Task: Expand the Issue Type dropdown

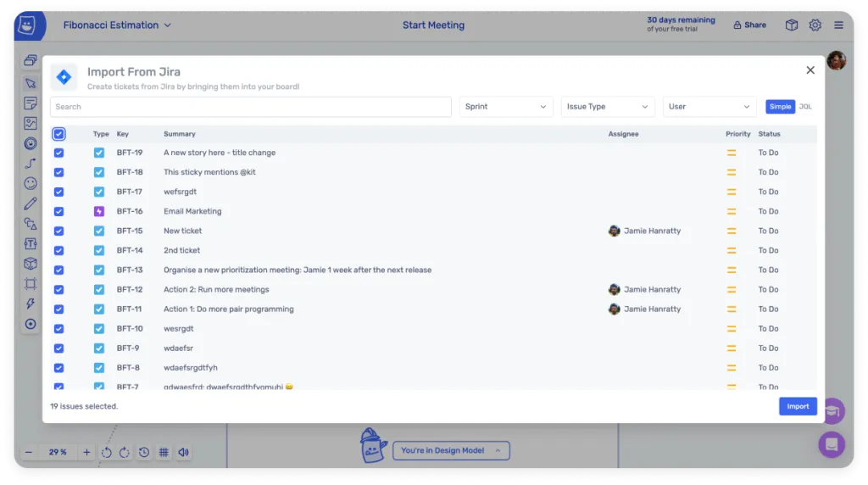Action: (x=607, y=107)
